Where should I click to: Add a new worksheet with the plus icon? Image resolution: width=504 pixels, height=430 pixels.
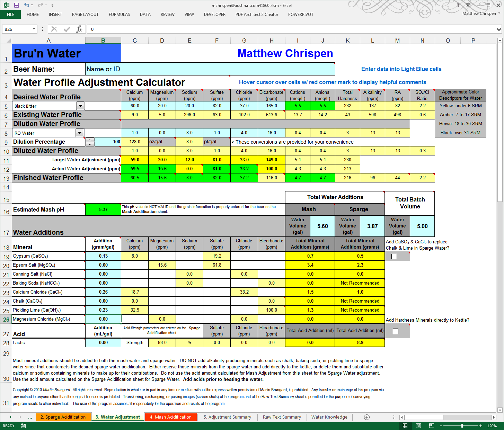point(366,417)
